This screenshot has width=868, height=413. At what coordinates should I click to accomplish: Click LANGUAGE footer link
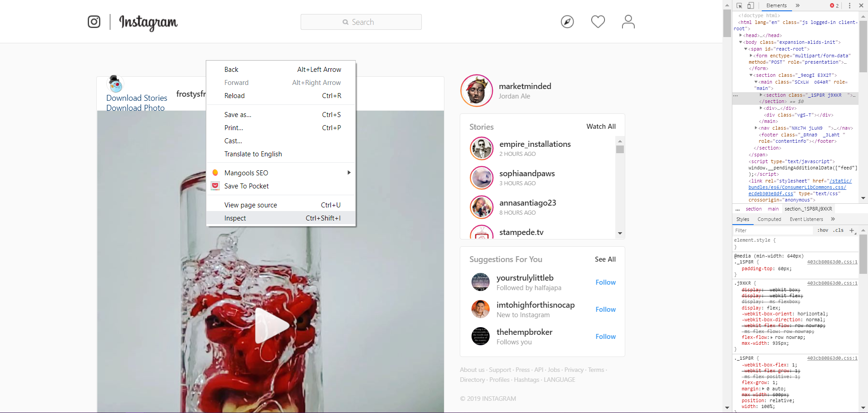(x=559, y=380)
